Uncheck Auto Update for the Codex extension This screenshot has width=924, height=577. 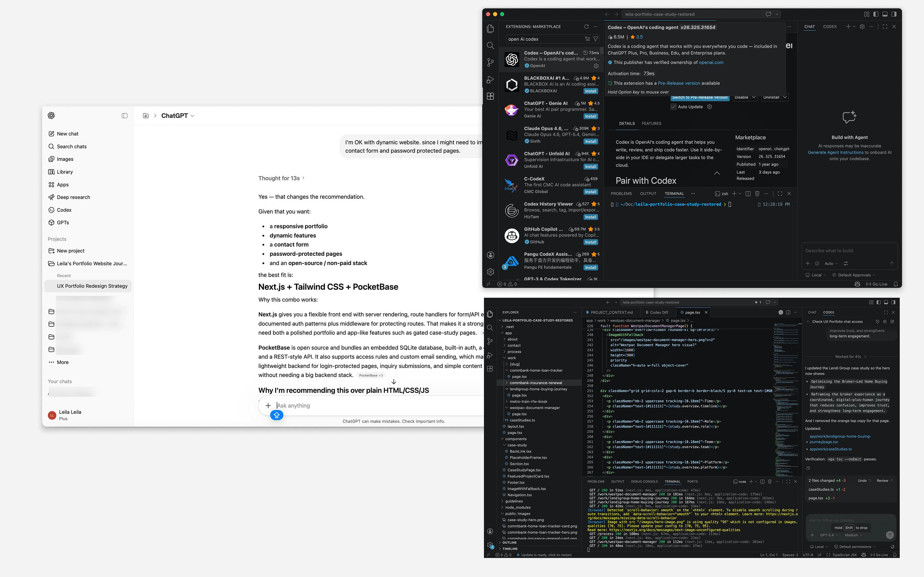pyautogui.click(x=674, y=107)
